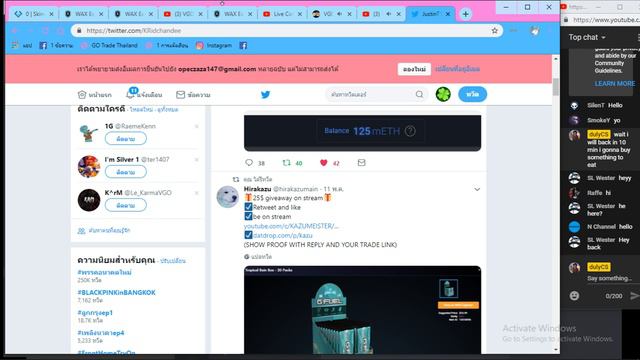640x360 pixels.
Task: Expand the Hirakazu tweet options chevron
Action: pos(477,189)
